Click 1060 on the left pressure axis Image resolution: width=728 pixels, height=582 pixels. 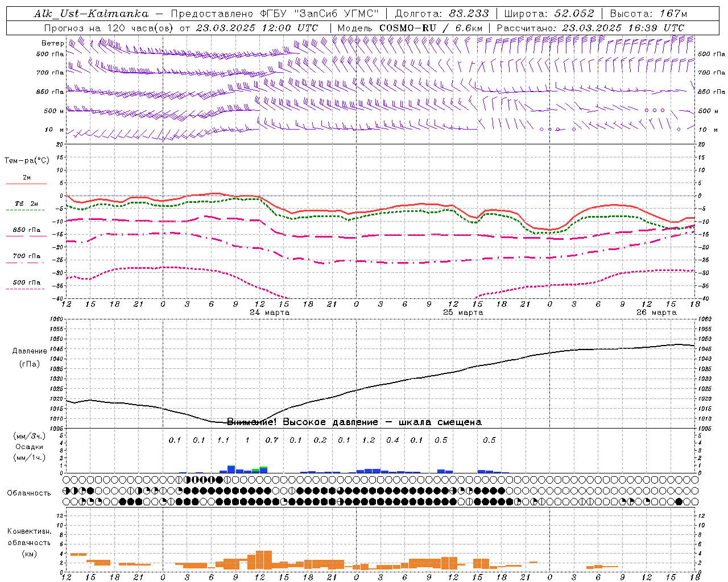pos(57,319)
